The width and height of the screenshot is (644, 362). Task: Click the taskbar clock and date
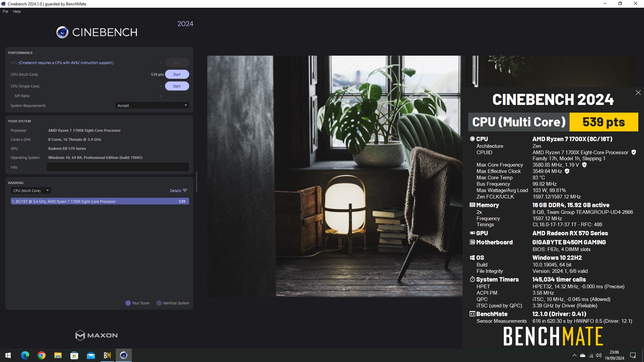[x=614, y=355]
